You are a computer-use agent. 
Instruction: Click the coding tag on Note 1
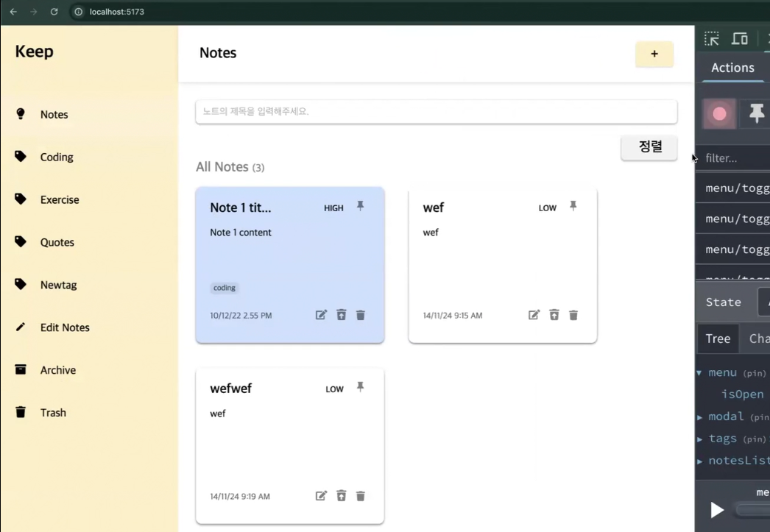coord(225,288)
